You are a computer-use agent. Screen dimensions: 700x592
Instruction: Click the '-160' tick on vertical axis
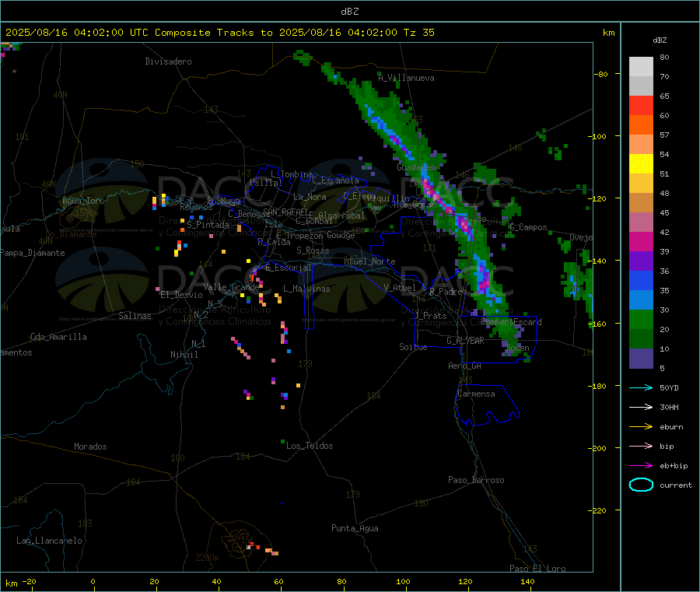tap(598, 324)
